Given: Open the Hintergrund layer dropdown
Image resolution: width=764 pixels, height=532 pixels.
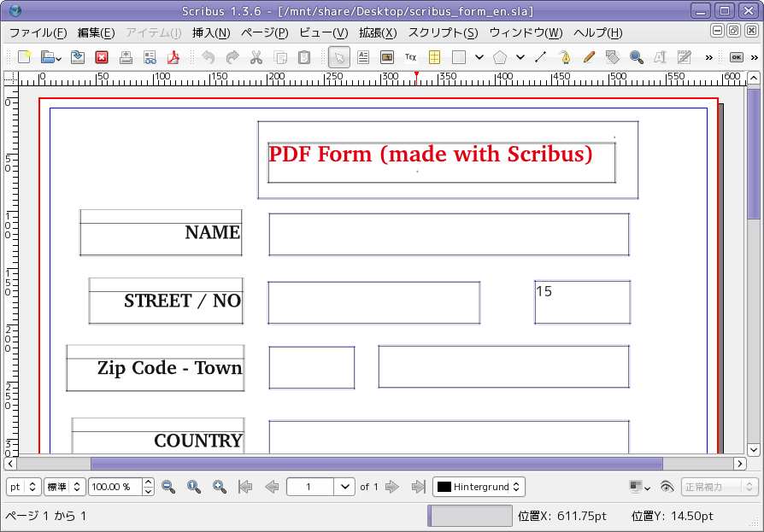Looking at the screenshot, I should point(479,487).
